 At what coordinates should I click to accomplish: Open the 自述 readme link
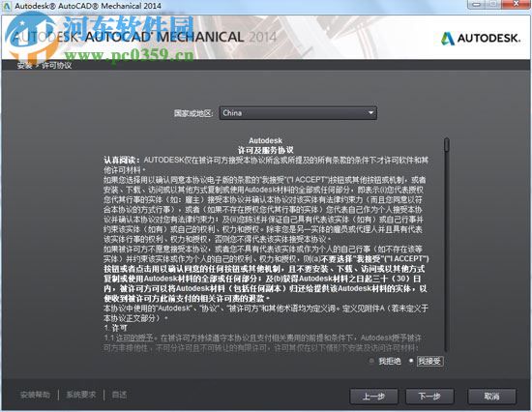(x=119, y=395)
